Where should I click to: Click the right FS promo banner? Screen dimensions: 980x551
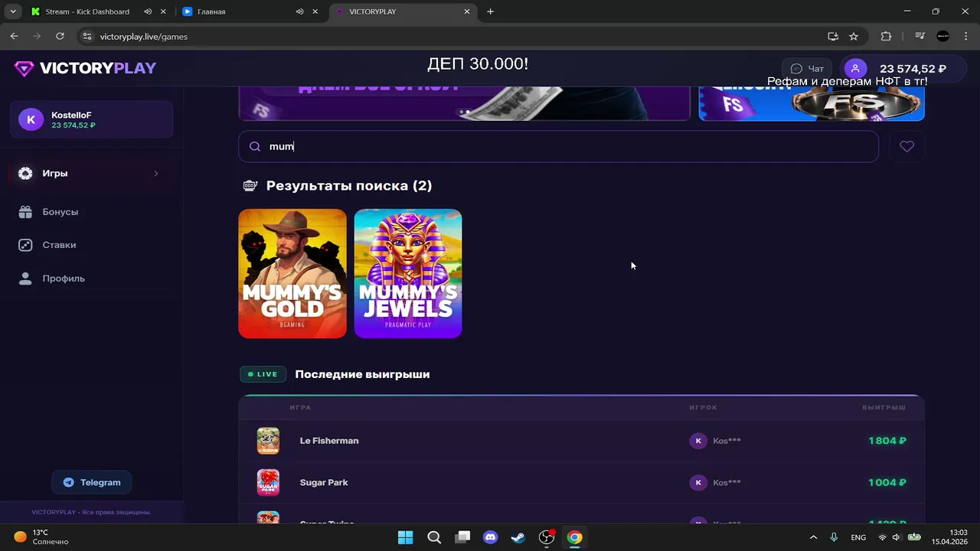click(x=812, y=103)
